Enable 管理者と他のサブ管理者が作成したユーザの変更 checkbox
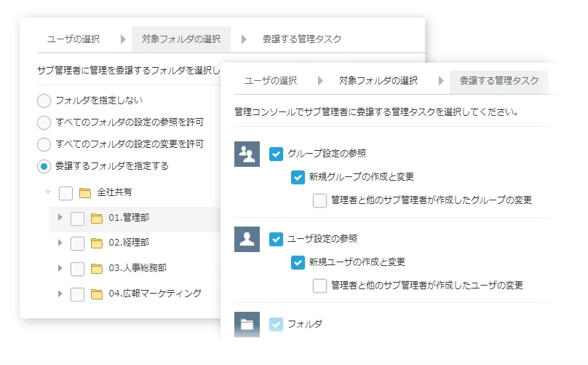Image resolution: width=588 pixels, height=365 pixels. point(319,286)
